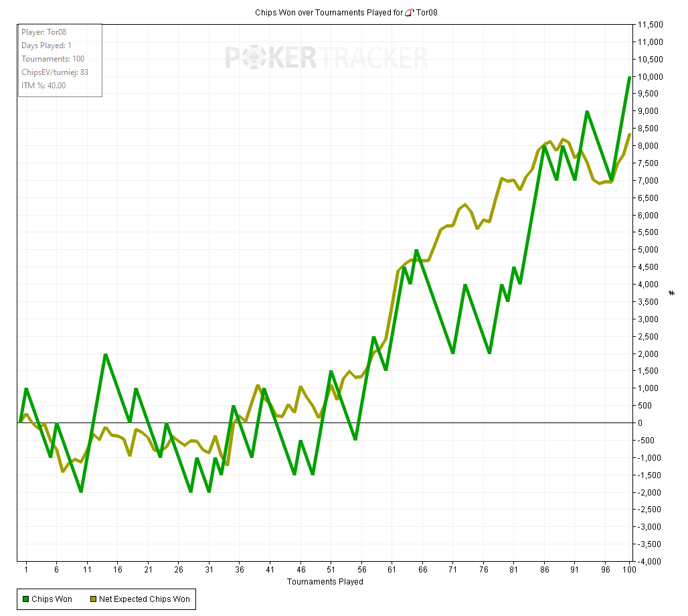Click the 10,000 y-axis tick label

tap(650, 76)
